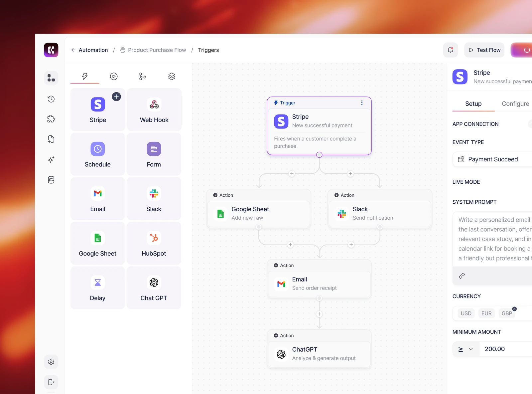Switch to the actions play tab
This screenshot has width=532, height=394.
[114, 77]
